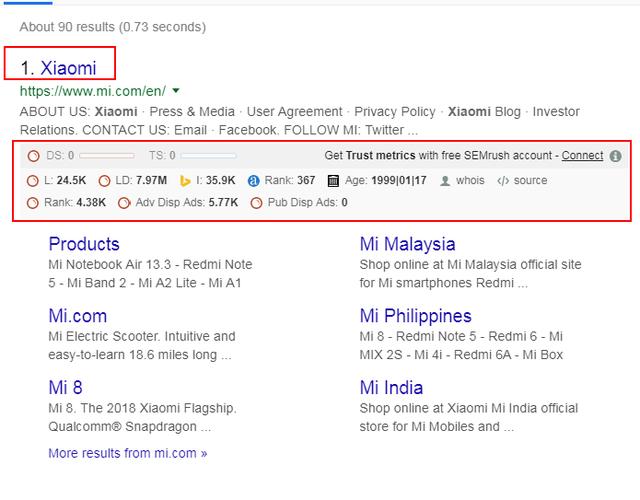Image resolution: width=640 pixels, height=500 pixels.
Task: Click the DS score circle icon
Action: tap(33, 156)
